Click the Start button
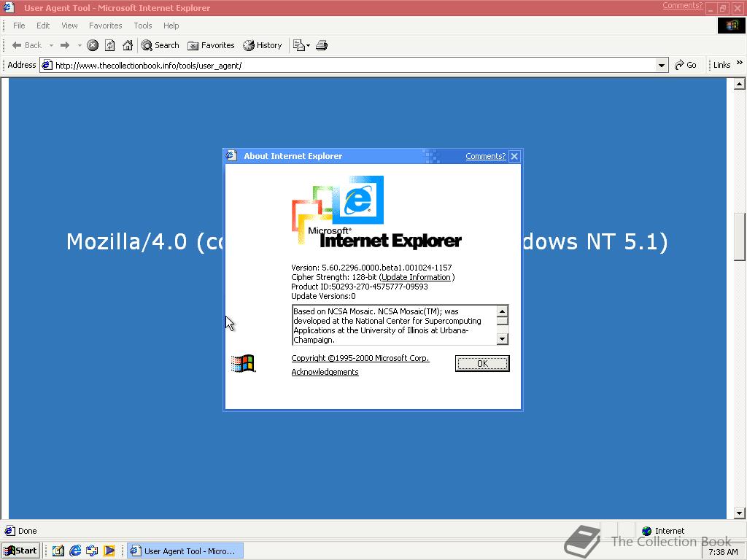Image resolution: width=747 pixels, height=560 pixels. coord(20,551)
